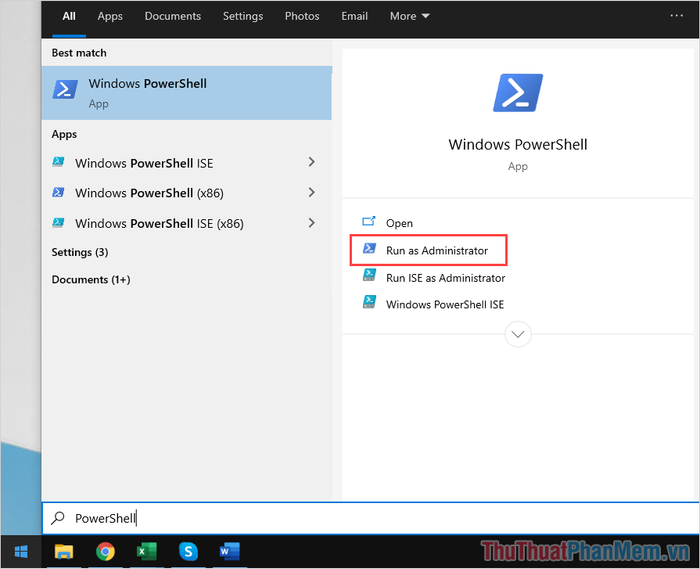Screen dimensions: 700x569
Task: Click the three-dot options icon in search header
Action: [677, 16]
